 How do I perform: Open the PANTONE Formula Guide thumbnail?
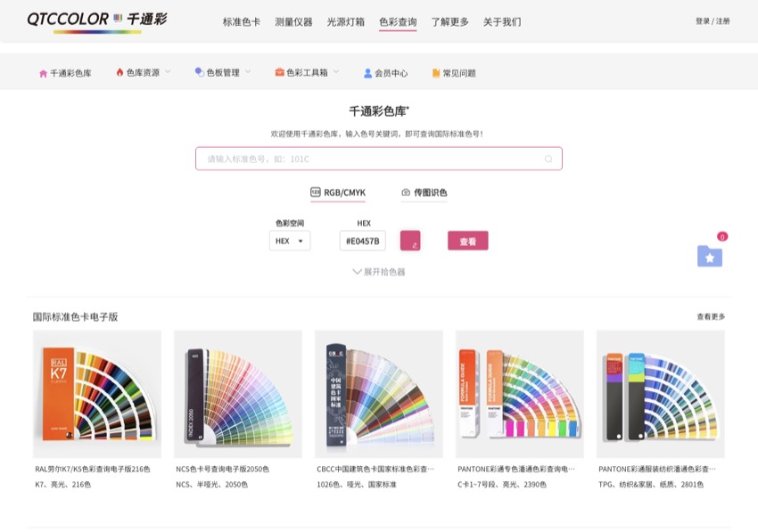coord(520,394)
